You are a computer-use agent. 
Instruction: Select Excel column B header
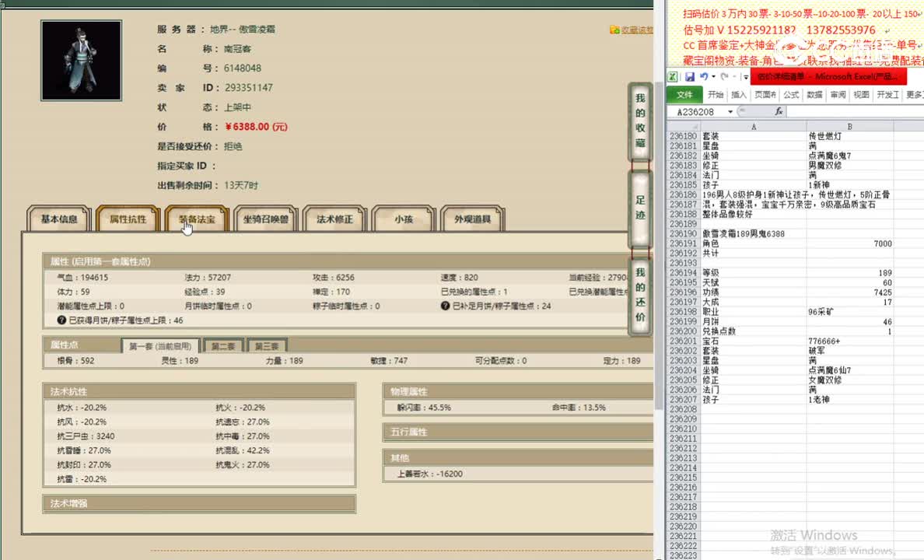pyautogui.click(x=850, y=127)
